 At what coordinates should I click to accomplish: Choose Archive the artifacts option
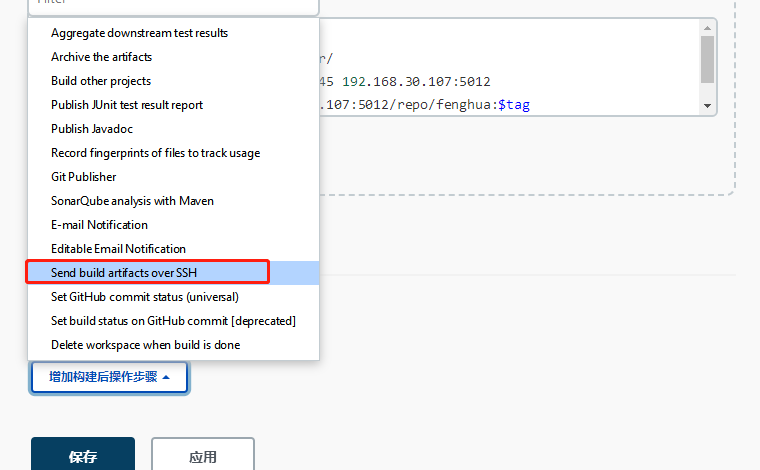173,57
